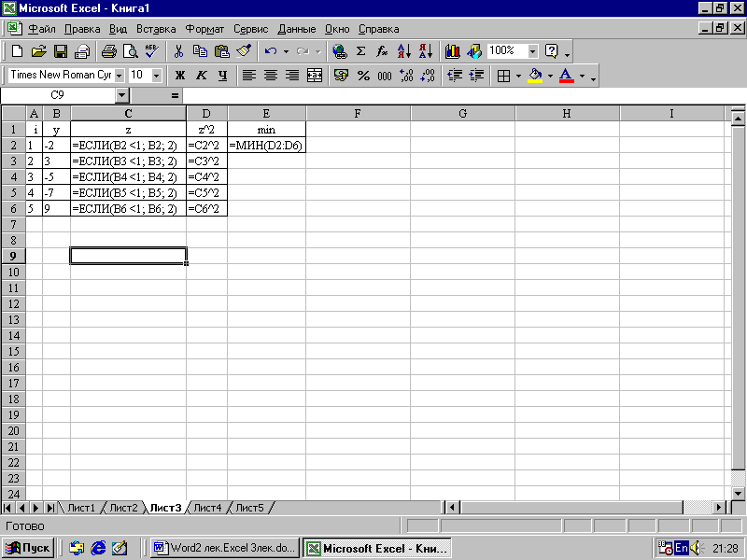Screen dimensions: 747x560
Task: Open the Файл menu
Action: click(x=41, y=29)
